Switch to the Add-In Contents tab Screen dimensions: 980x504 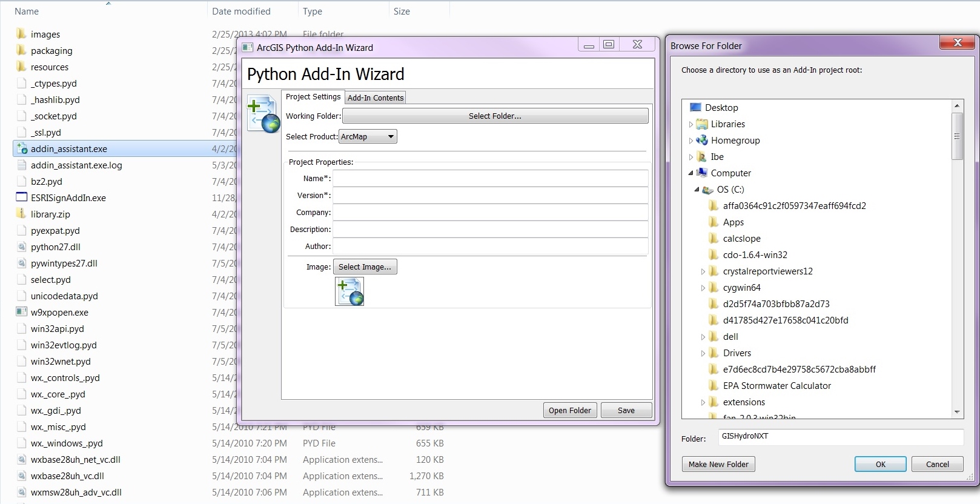pos(376,98)
